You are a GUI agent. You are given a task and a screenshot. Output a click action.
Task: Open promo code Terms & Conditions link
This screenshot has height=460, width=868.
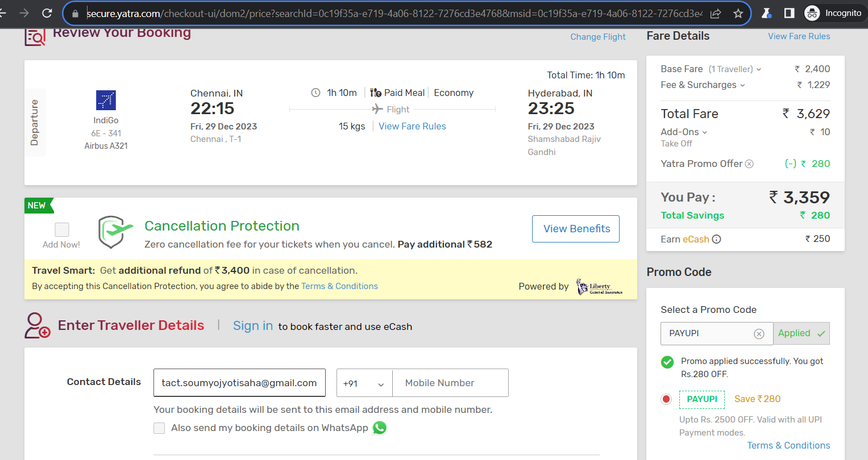coord(788,445)
